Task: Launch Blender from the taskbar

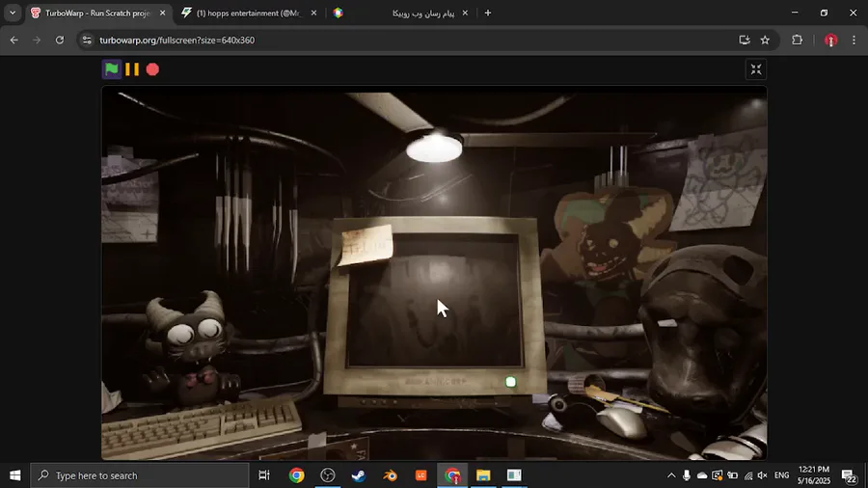Action: click(x=390, y=475)
